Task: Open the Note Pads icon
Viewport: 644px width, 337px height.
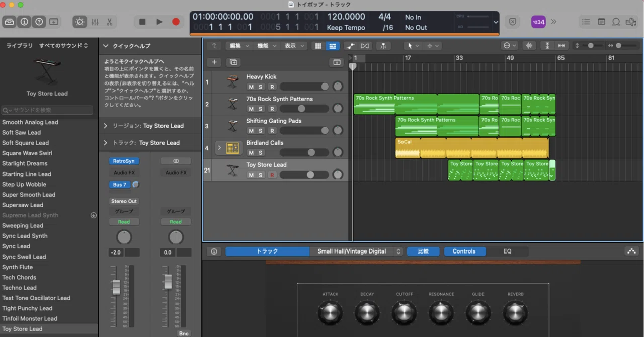Action: coord(601,22)
